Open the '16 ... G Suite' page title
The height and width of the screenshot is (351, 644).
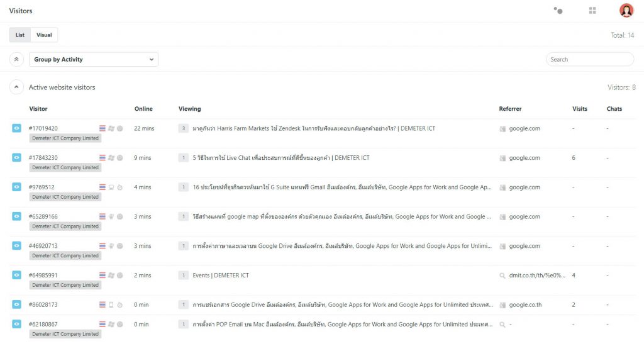[341, 187]
